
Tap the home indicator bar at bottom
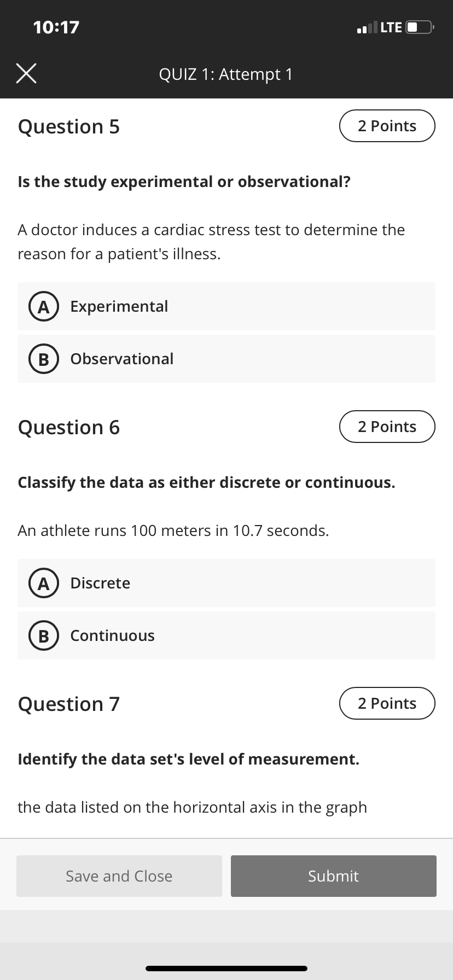[x=226, y=968]
